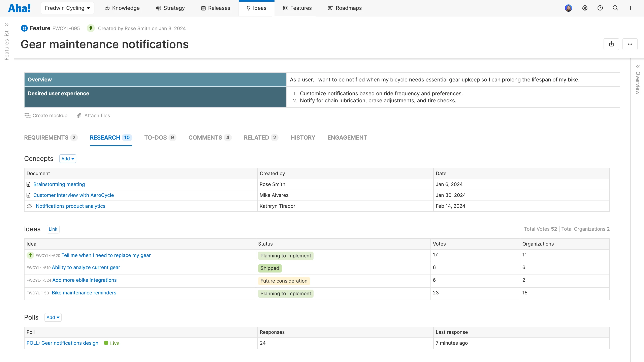Expand the Features list sidebar
Viewport: 644px width, 362px height.
[x=7, y=25]
